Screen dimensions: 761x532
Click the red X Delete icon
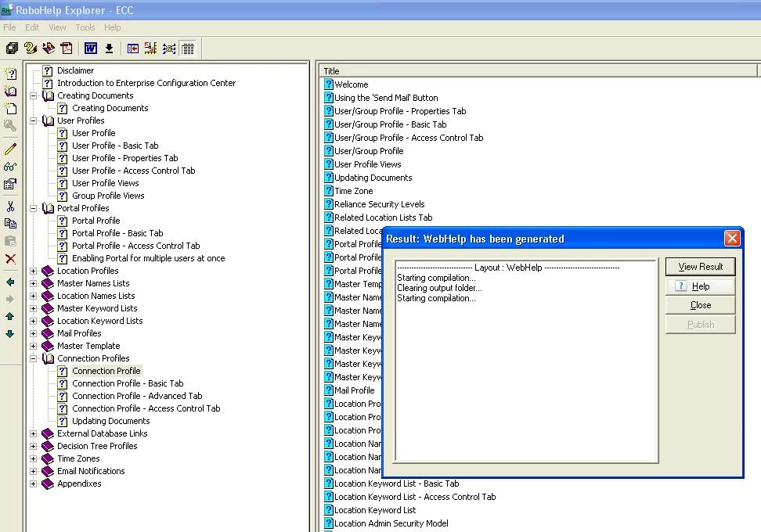click(x=10, y=258)
